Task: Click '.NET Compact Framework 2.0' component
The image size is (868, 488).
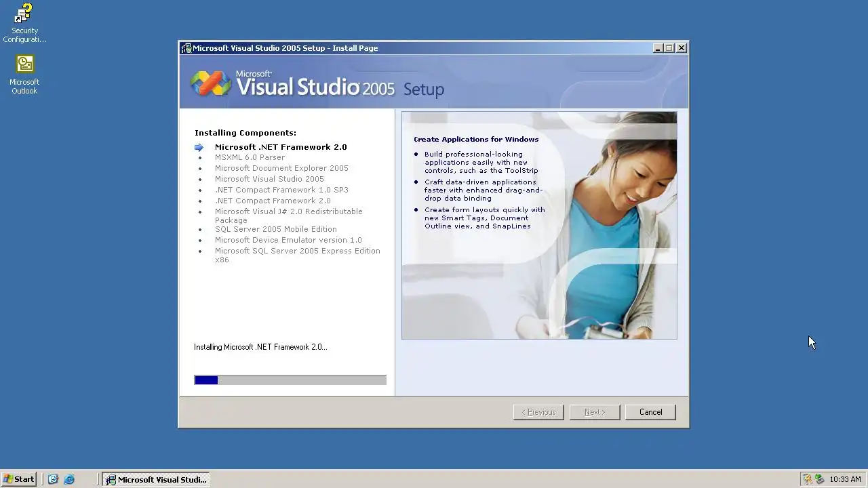Action: tap(273, 201)
